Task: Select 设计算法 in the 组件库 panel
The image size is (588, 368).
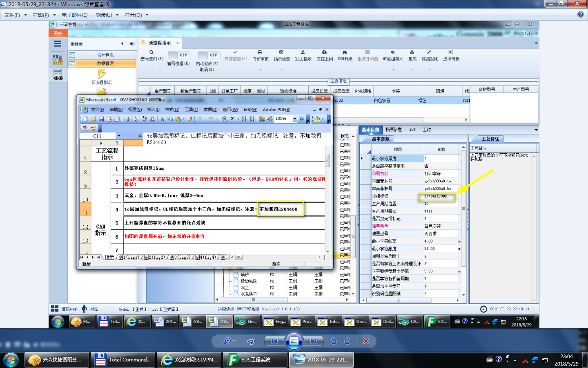Action: [102, 55]
